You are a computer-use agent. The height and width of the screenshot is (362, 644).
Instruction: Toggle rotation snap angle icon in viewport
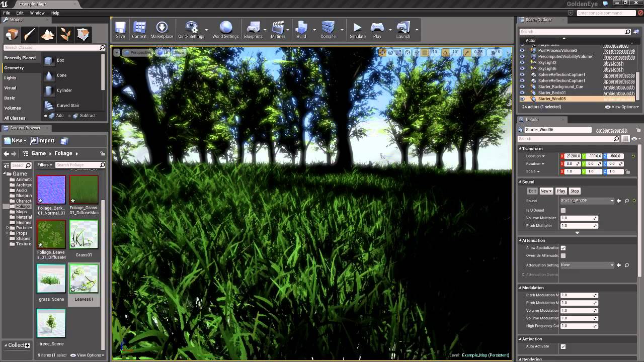point(445,53)
